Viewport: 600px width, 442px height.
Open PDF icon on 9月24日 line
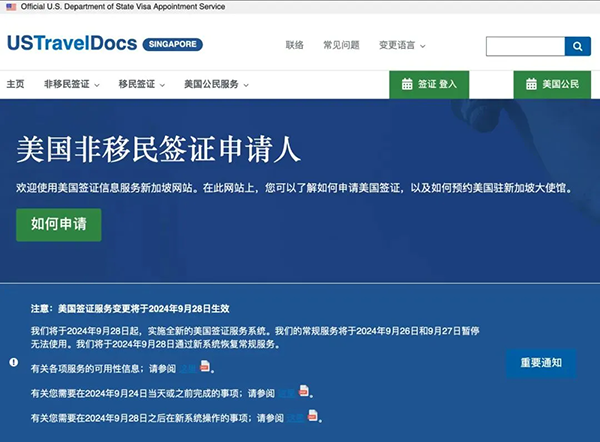tap(304, 391)
